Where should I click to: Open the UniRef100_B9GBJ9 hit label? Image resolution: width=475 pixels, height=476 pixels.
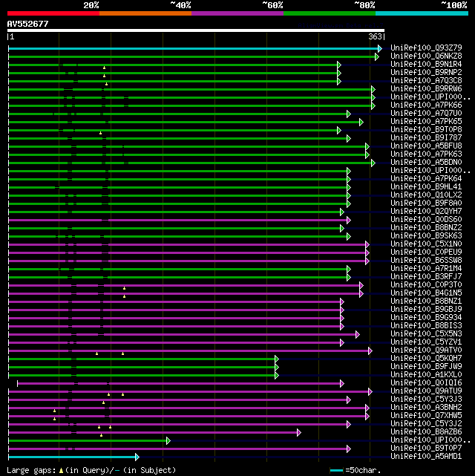pyautogui.click(x=426, y=310)
